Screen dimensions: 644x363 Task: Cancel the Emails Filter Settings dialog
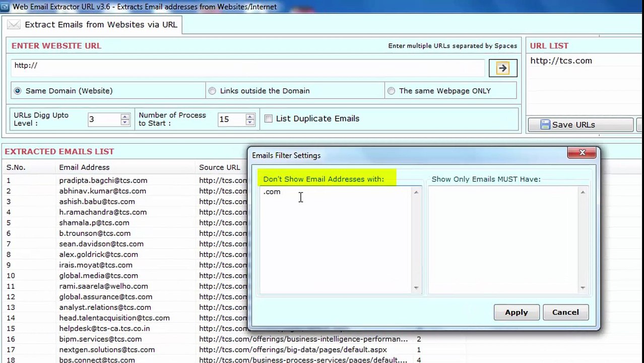point(565,312)
